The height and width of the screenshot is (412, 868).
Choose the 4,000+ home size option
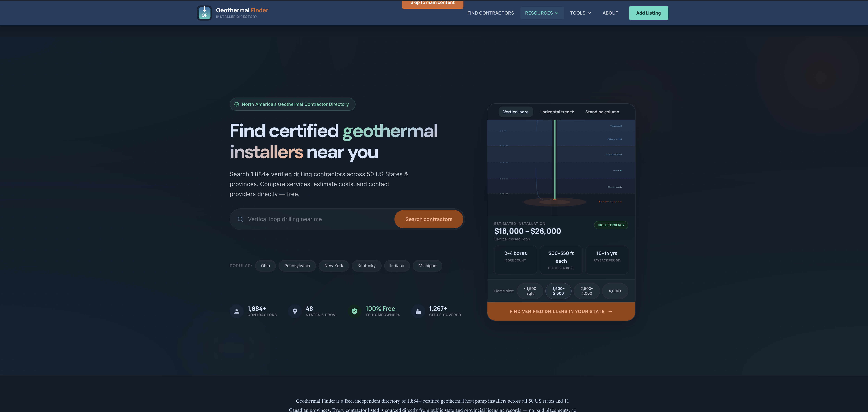[615, 291]
